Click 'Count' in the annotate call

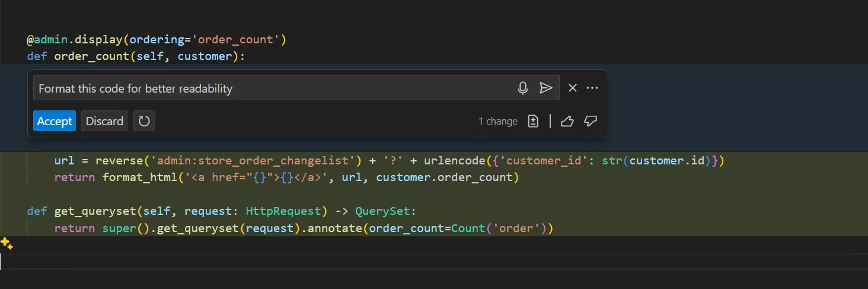(x=468, y=228)
